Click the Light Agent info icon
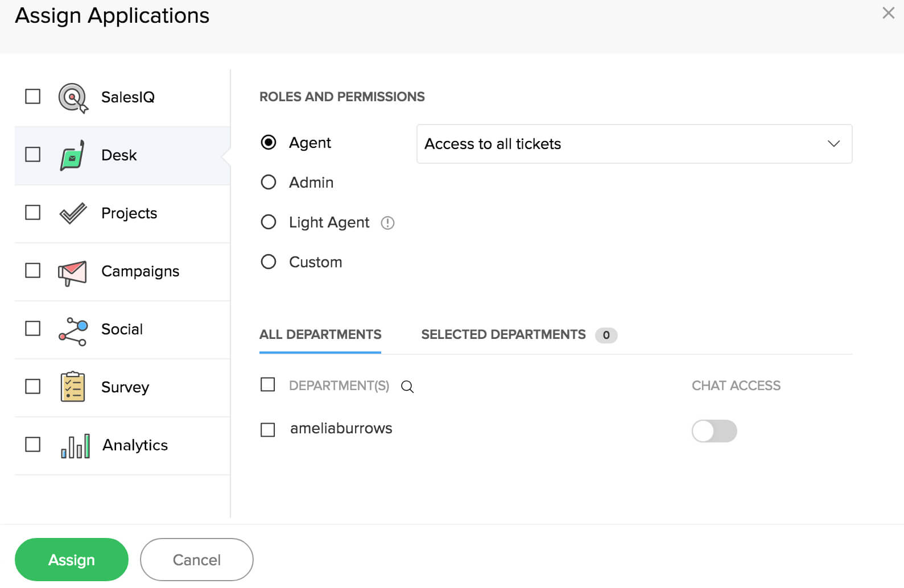 coord(387,223)
